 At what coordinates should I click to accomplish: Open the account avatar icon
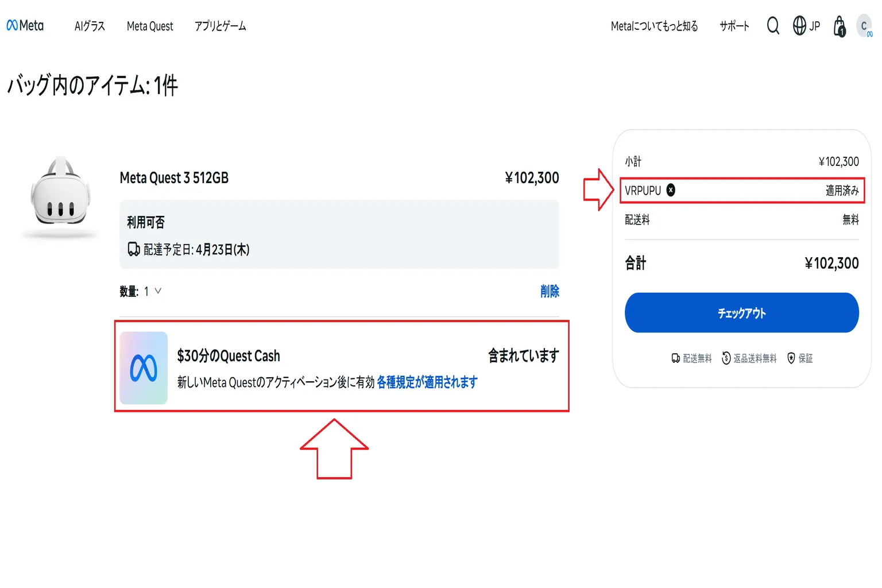864,26
